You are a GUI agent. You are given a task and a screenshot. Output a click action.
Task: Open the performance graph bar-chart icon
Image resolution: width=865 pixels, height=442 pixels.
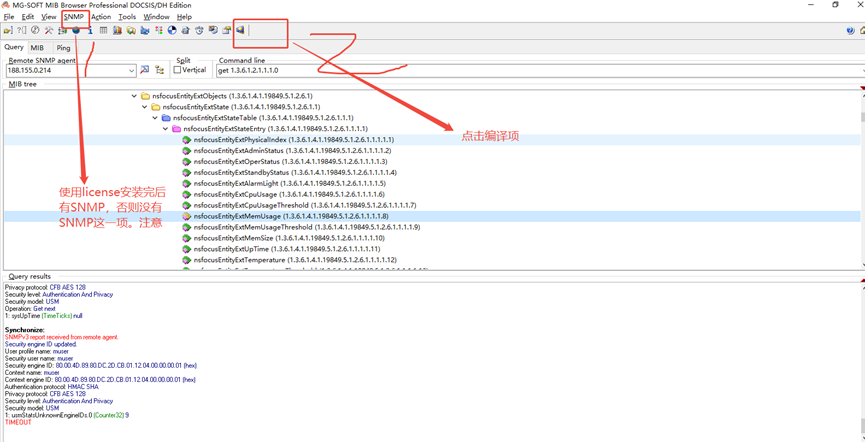click(x=117, y=30)
